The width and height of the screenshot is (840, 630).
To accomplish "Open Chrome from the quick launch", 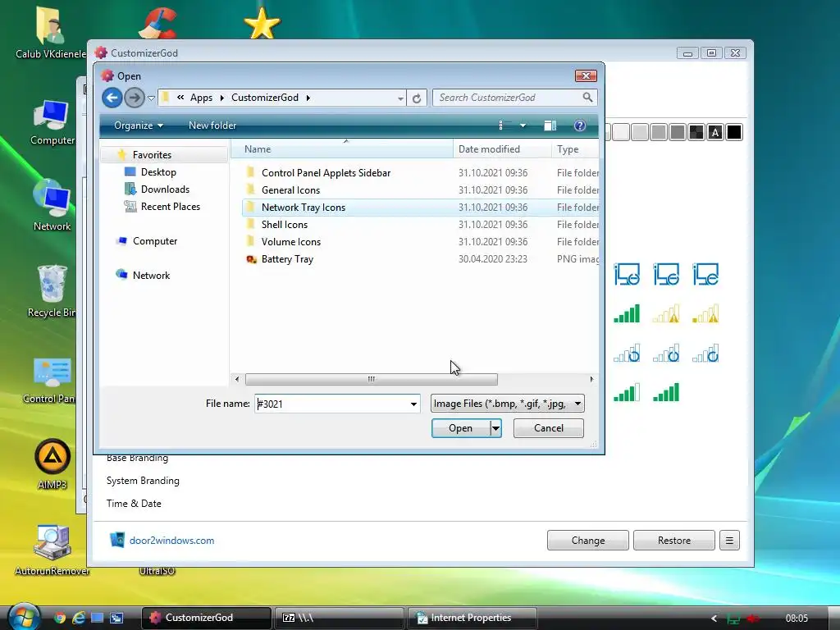I will [59, 618].
